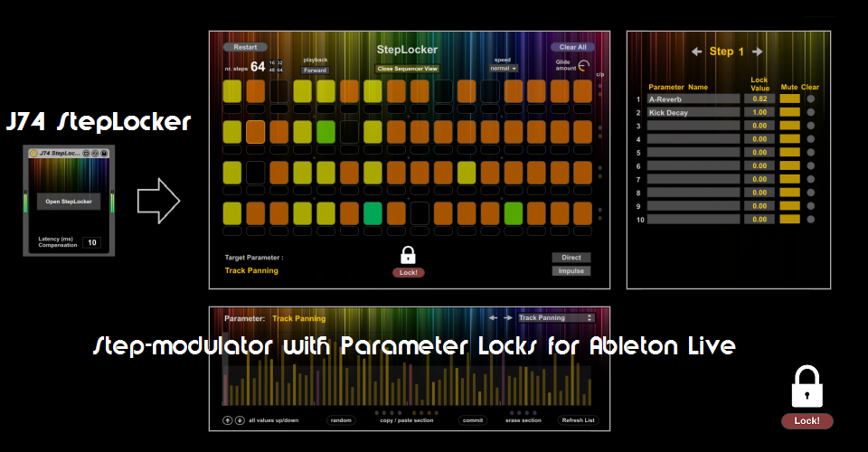Select previous parameter with left arrow near Track Panning menu

click(x=494, y=317)
